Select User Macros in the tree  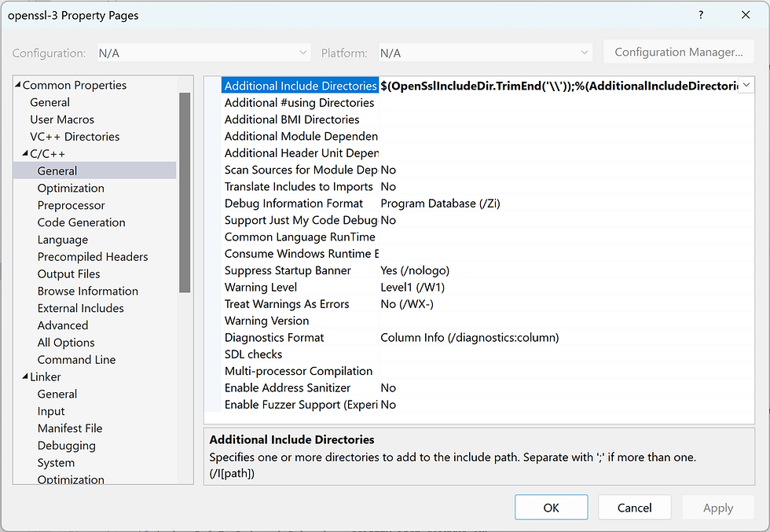coord(62,119)
